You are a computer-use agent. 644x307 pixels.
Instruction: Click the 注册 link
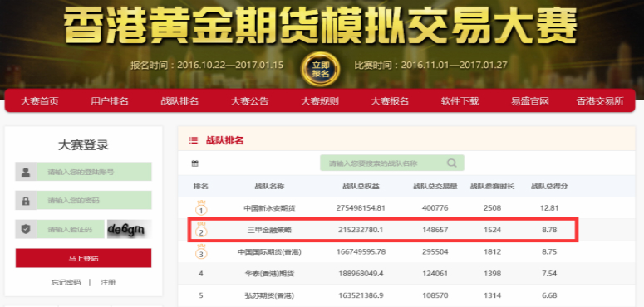pyautogui.click(x=108, y=282)
